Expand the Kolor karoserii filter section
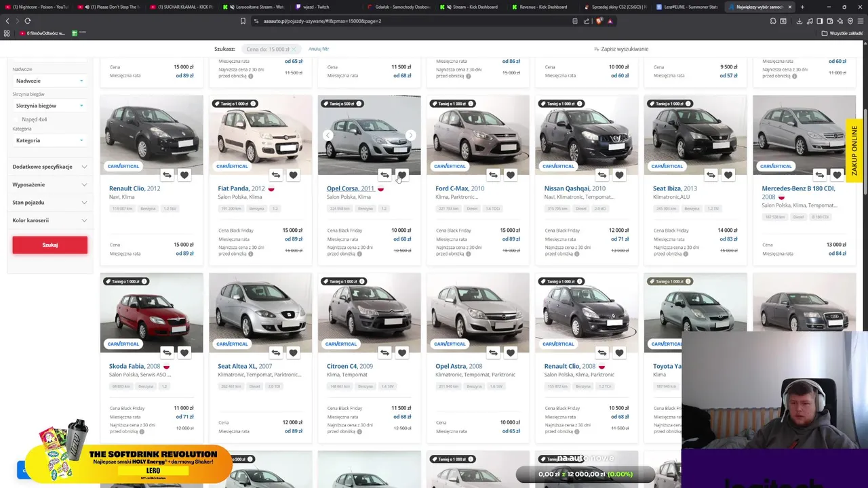This screenshot has height=488, width=868. click(x=50, y=220)
